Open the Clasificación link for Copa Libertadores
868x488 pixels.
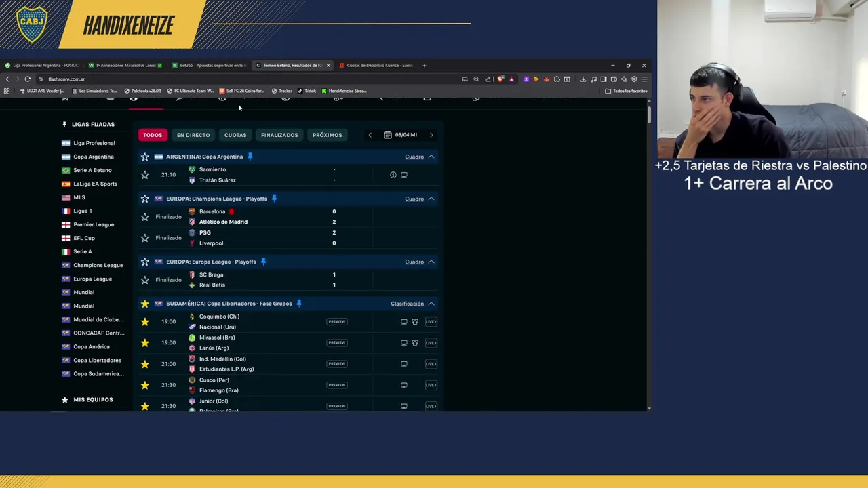[x=407, y=304]
